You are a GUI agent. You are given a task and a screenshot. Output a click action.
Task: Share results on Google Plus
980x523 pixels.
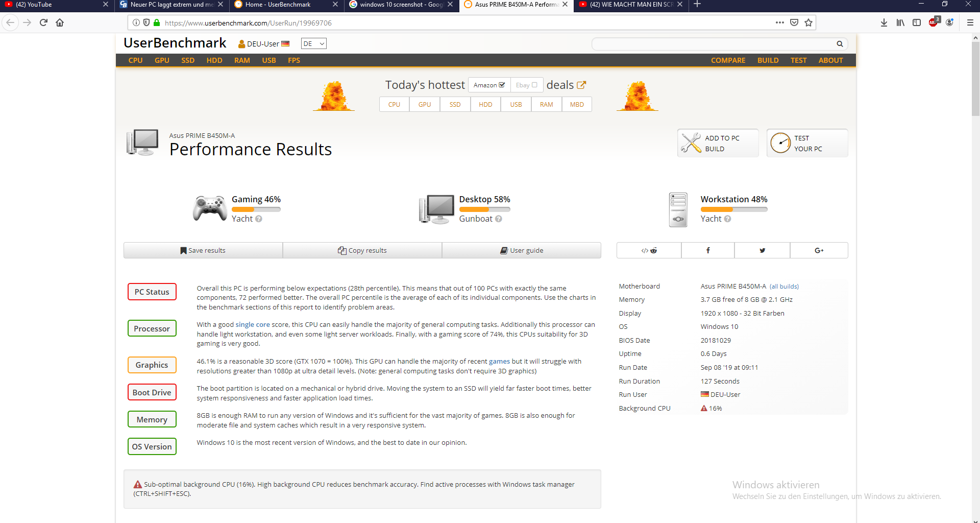[819, 250]
